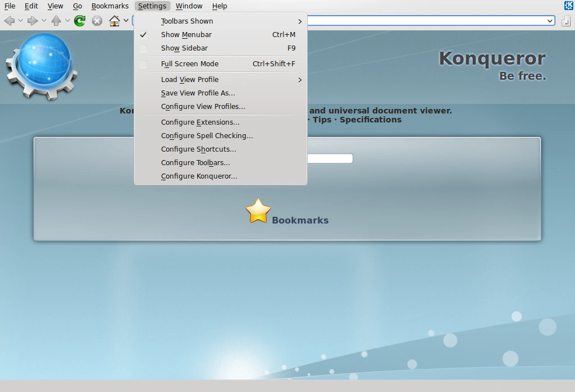
Task: Go up one level with Up arrow
Action: point(56,21)
